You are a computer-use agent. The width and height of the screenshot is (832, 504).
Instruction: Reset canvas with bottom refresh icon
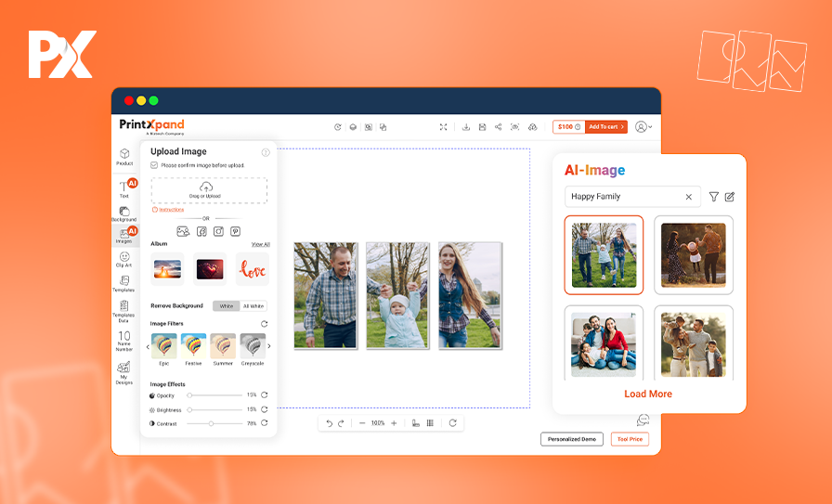[452, 423]
